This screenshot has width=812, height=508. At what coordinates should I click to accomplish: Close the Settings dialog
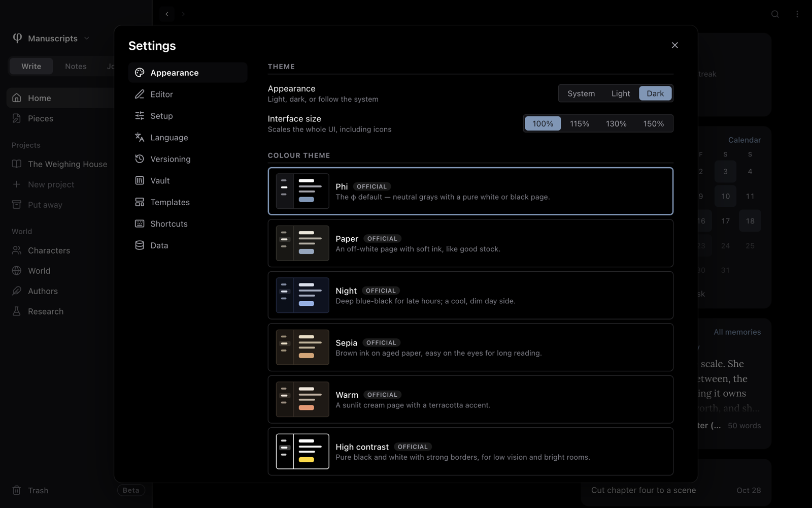(674, 45)
